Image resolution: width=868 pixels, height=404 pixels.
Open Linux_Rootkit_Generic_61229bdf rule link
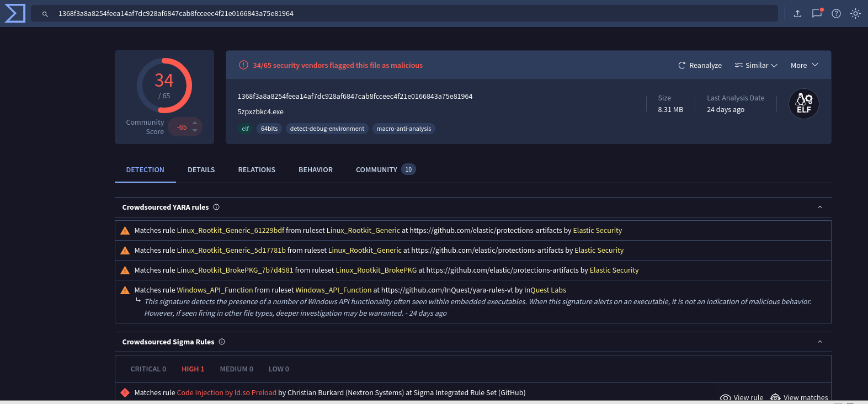point(231,231)
